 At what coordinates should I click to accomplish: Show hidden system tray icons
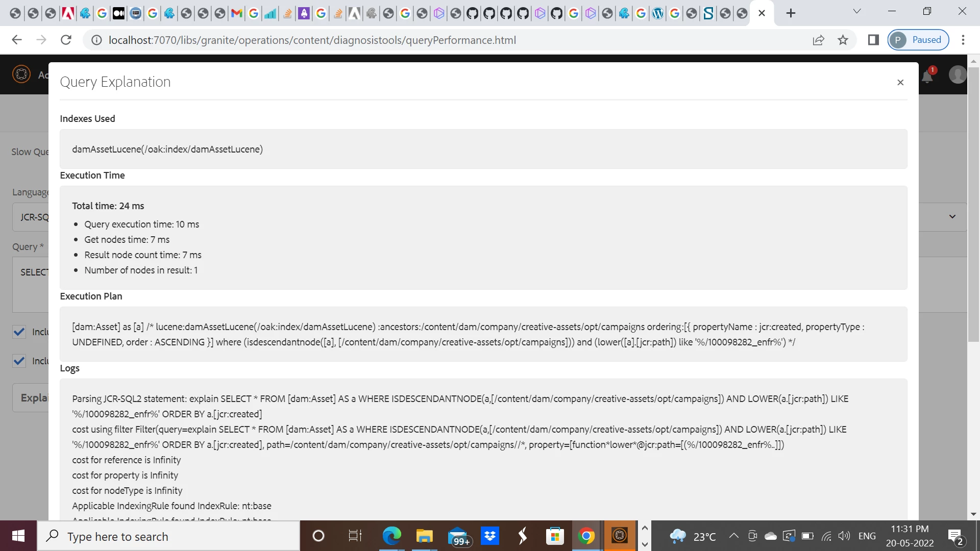click(733, 536)
